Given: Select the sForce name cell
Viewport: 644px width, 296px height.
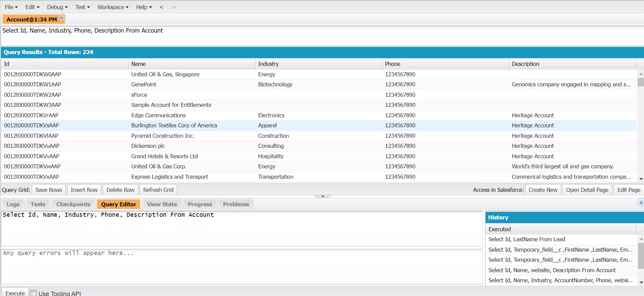Looking at the screenshot, I should [192, 95].
